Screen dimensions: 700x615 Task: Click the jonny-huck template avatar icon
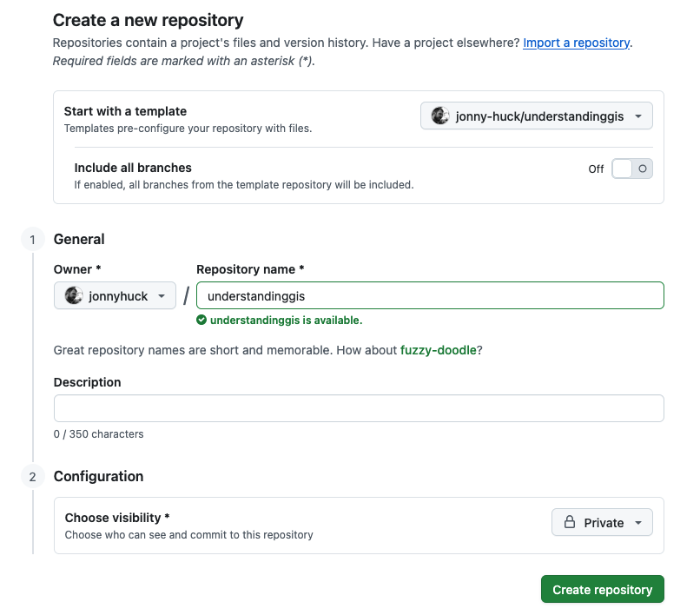[x=440, y=116]
